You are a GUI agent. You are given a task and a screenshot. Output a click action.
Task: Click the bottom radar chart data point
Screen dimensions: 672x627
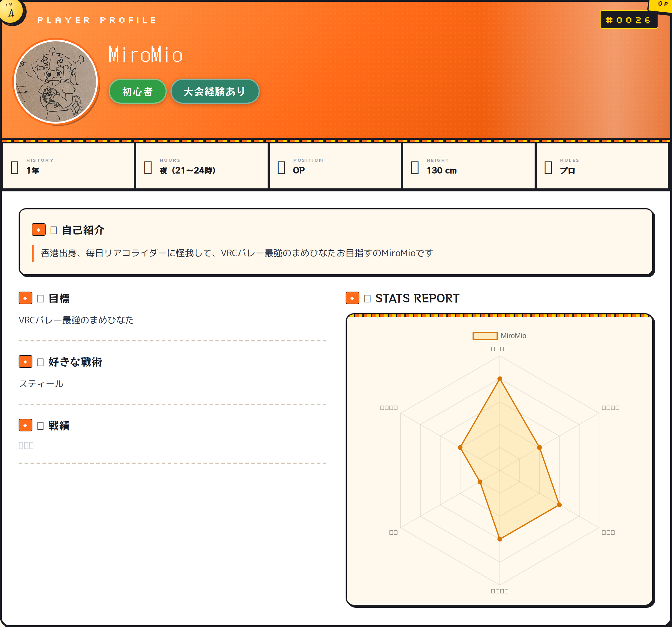click(x=499, y=539)
